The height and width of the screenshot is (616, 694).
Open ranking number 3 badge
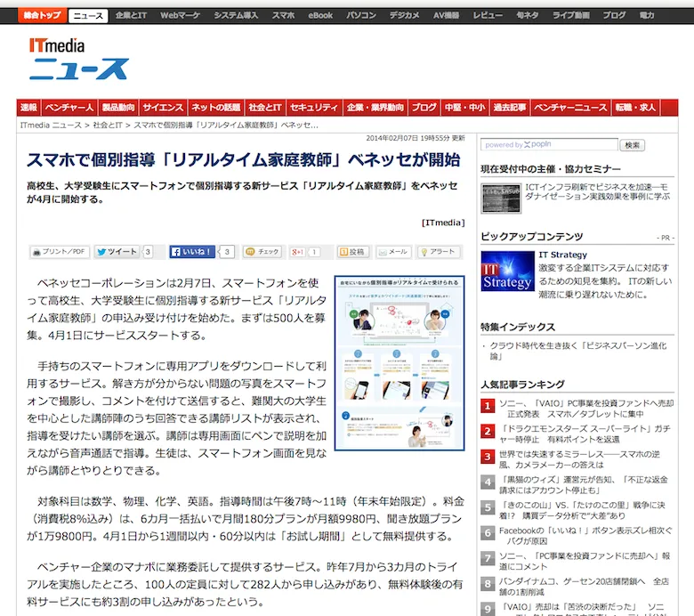[488, 457]
